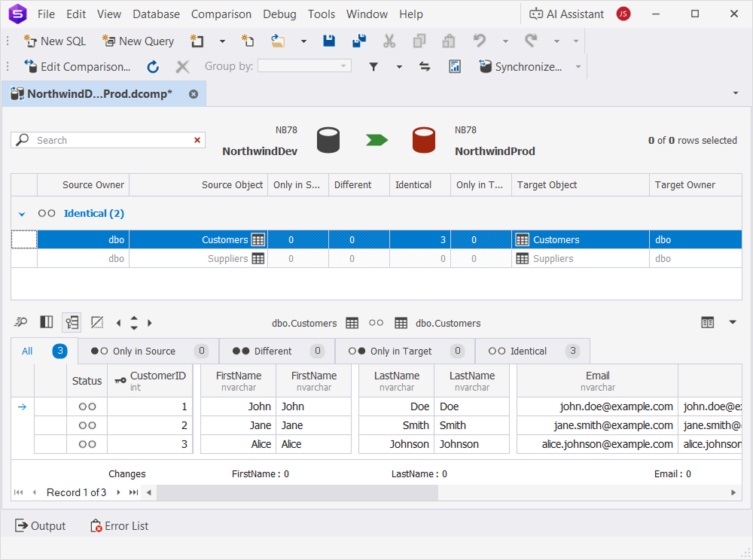Toggle the split view layout button
The height and width of the screenshot is (560, 753).
click(x=47, y=323)
